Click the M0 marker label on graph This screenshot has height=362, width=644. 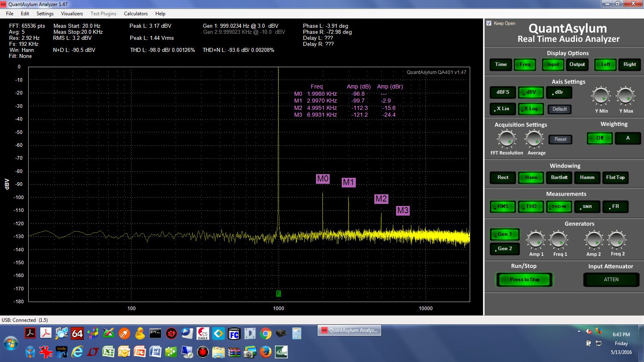tap(323, 179)
